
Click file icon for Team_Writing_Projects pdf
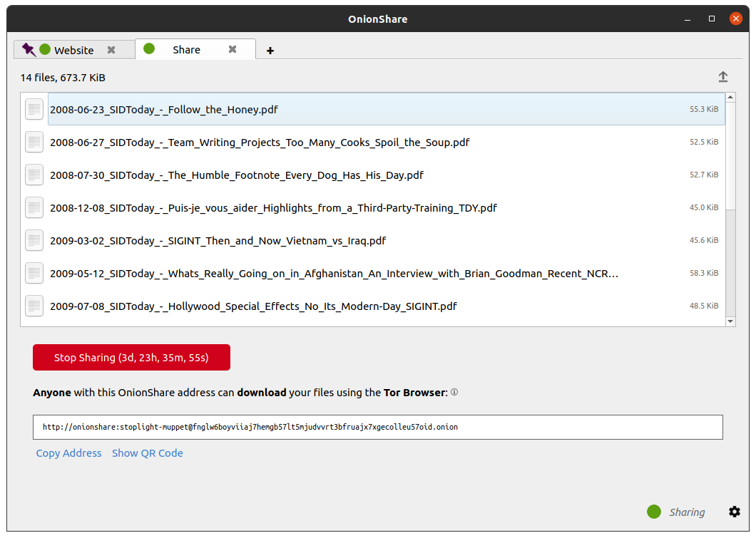[x=34, y=142]
